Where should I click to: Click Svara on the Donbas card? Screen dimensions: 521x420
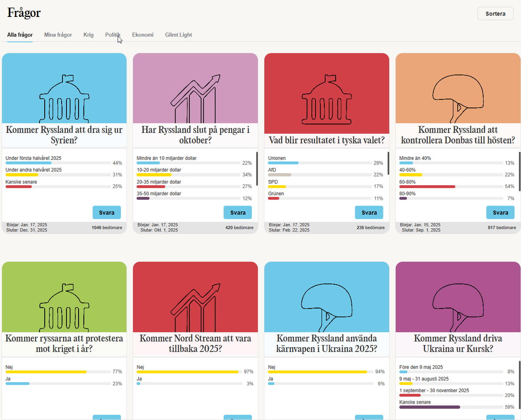500,213
